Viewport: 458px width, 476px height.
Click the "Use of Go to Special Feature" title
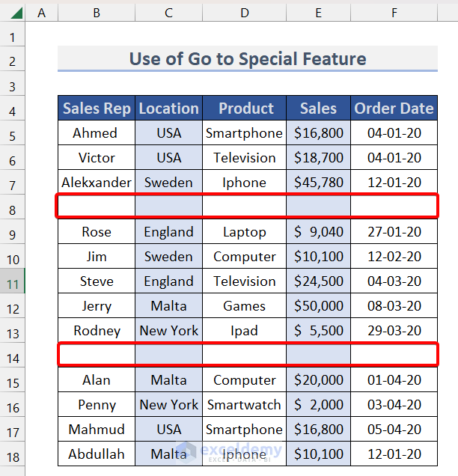(248, 59)
